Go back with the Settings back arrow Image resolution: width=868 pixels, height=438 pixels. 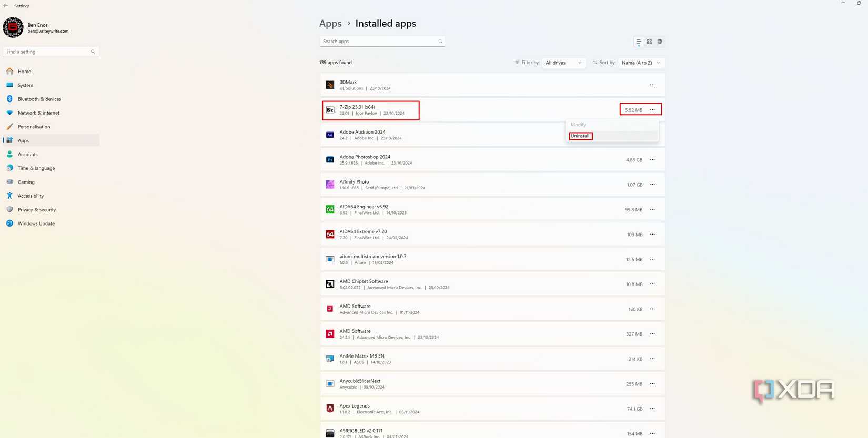click(x=6, y=6)
